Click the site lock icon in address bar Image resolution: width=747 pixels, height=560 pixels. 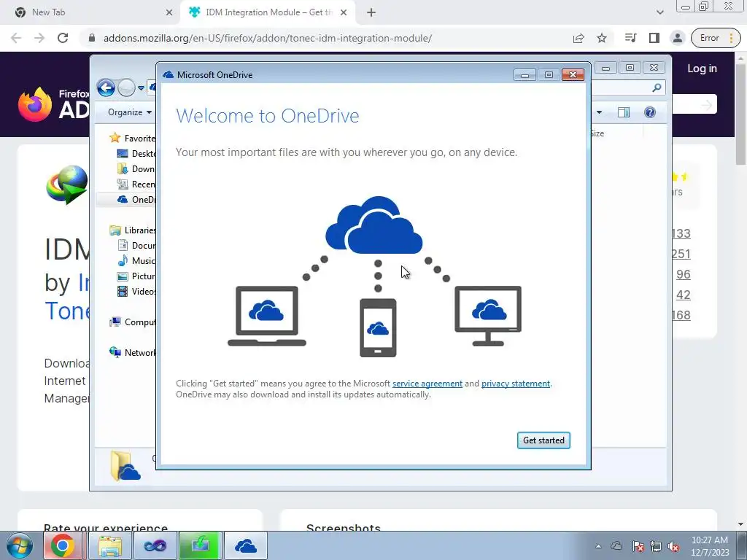tap(92, 38)
